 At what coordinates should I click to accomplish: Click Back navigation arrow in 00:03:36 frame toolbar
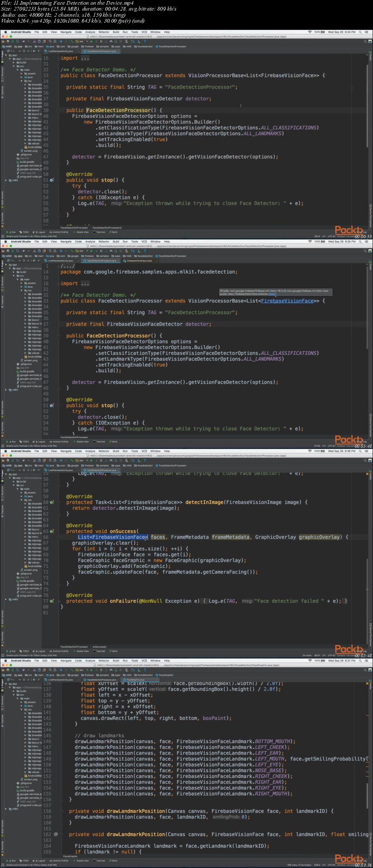pos(61,670)
